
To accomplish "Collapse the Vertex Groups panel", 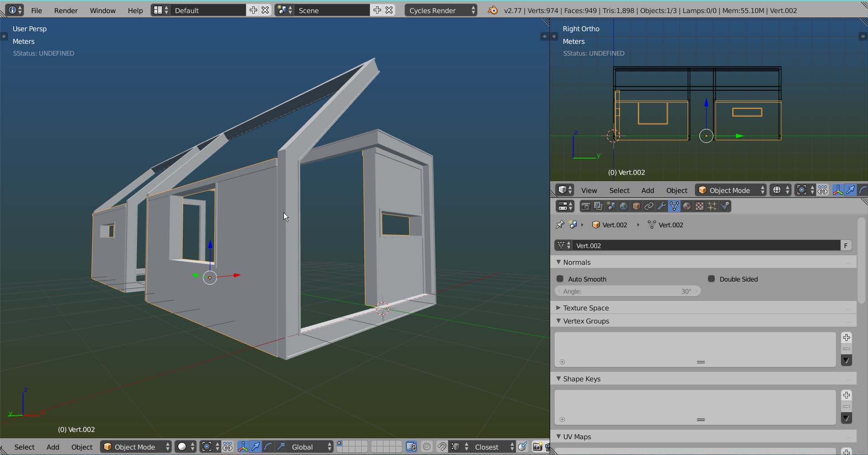I will coord(559,321).
